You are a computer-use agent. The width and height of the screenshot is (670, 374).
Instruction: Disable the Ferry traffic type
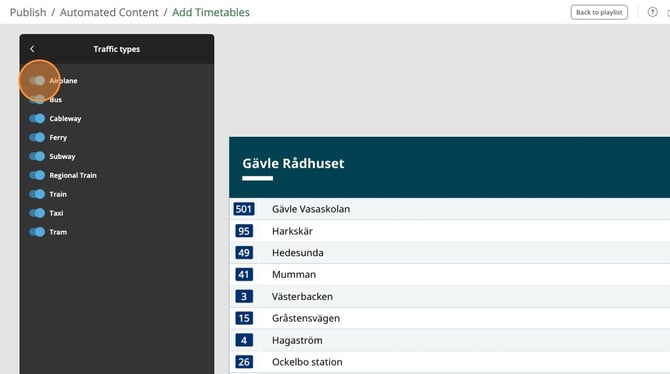tap(37, 137)
